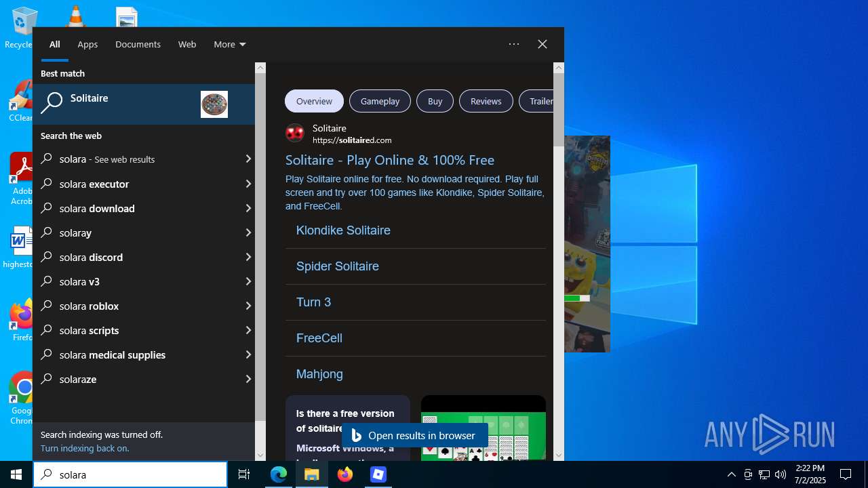
Task: Select the 'solaraze' suggestion
Action: 144,379
